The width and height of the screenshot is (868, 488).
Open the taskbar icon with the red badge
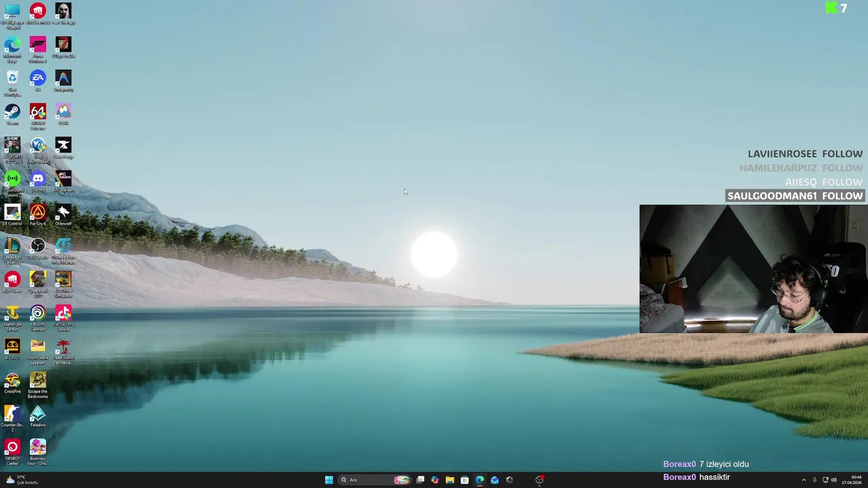coord(539,480)
